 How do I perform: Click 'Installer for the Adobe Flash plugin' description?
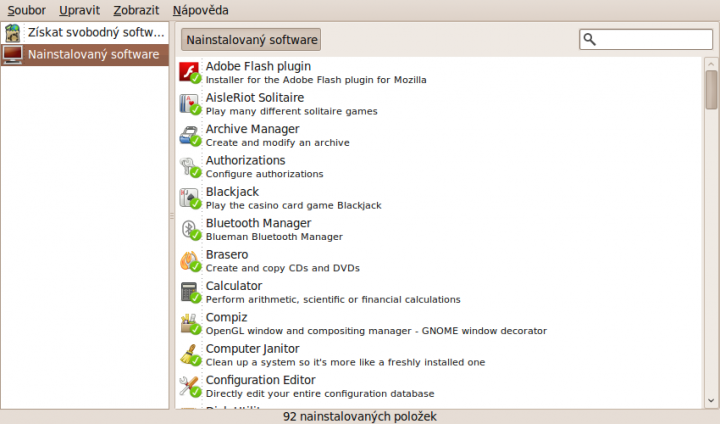pos(316,80)
